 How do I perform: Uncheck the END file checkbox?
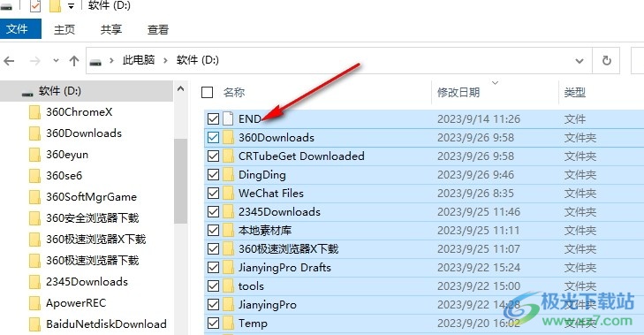(213, 118)
